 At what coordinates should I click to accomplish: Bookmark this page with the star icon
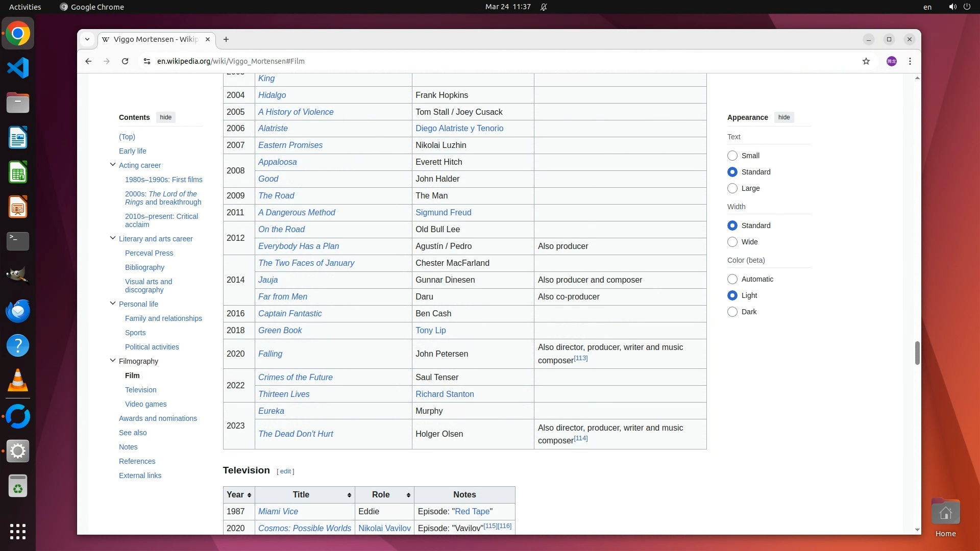click(x=866, y=61)
